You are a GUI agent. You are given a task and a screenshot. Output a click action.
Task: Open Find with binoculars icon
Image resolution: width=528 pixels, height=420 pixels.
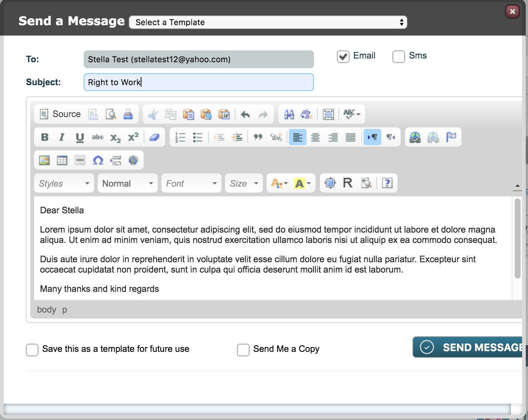pyautogui.click(x=289, y=114)
